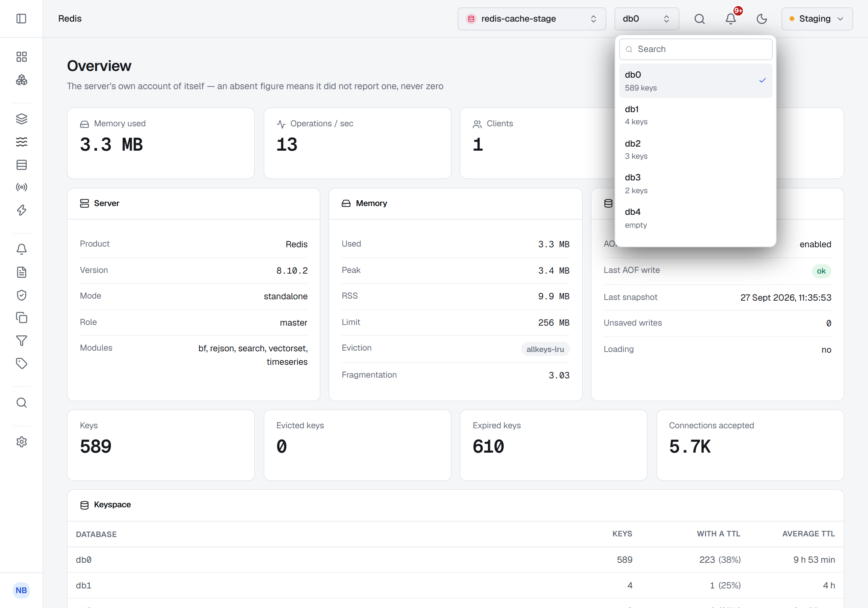
Task: Open the funnel filter icon in sidebar
Action: point(22,341)
